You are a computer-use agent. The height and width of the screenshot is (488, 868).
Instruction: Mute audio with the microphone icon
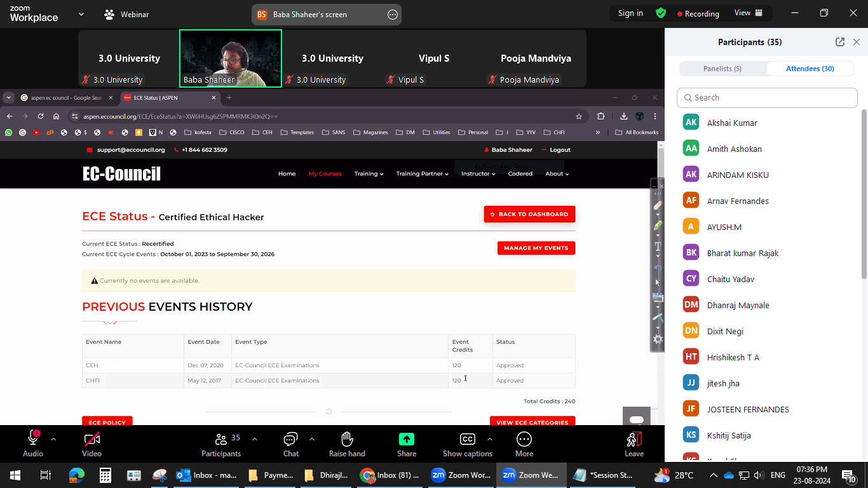33,438
